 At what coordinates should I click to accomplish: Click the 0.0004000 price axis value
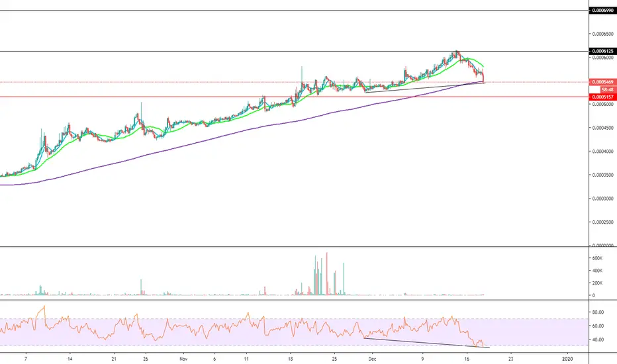click(603, 152)
